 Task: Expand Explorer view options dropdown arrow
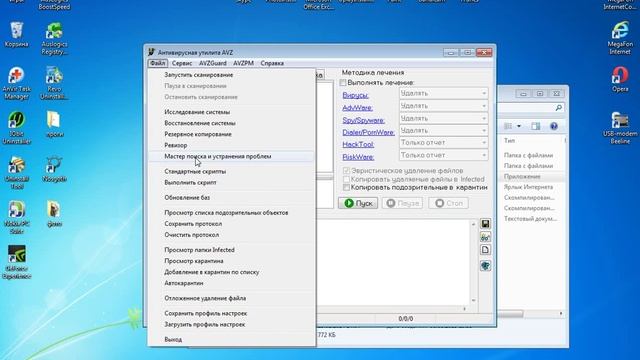(x=519, y=126)
